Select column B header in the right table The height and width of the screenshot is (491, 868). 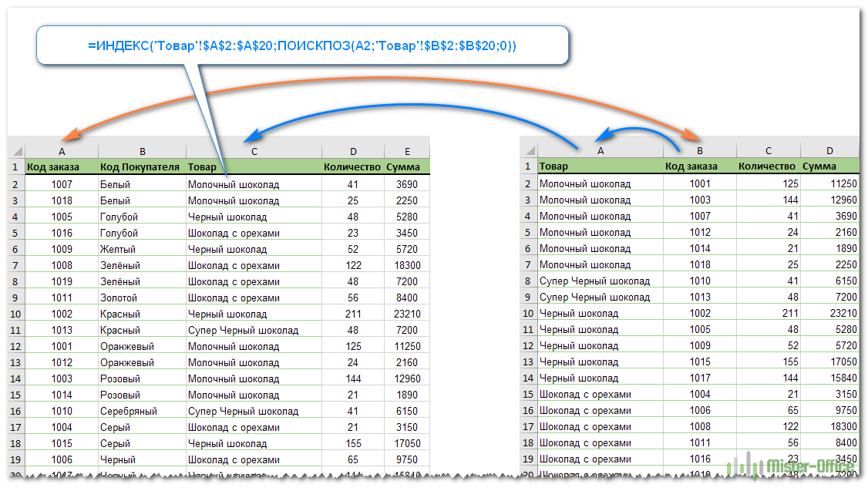700,150
